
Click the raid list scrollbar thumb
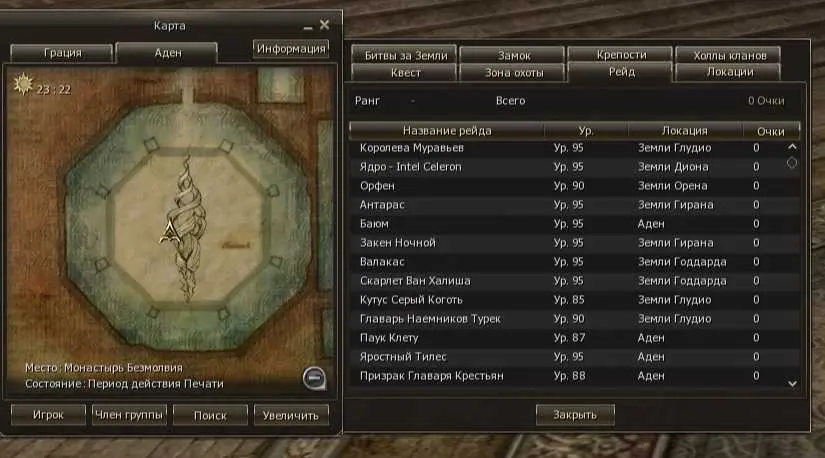pos(792,163)
